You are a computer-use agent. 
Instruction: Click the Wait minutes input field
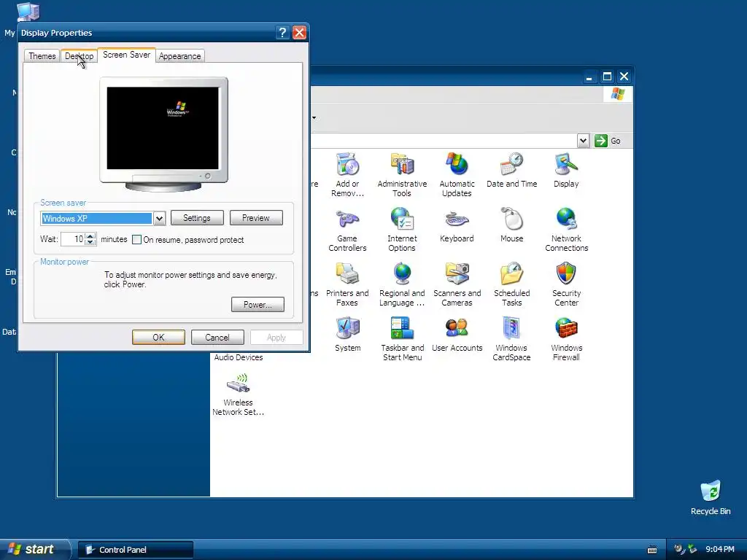(73, 239)
